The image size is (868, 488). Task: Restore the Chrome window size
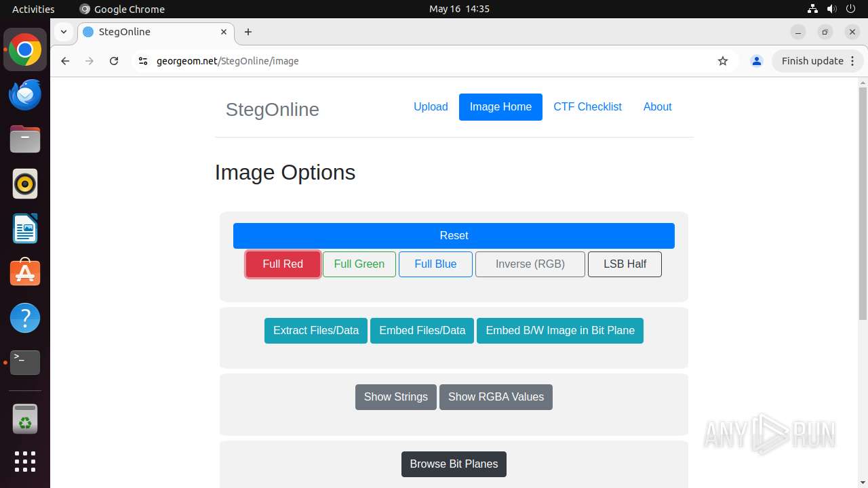[825, 32]
